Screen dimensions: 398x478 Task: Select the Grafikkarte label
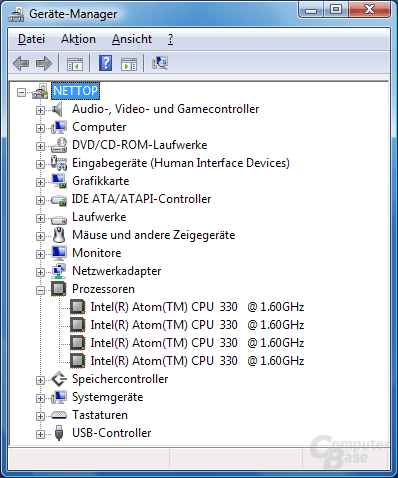click(x=101, y=181)
